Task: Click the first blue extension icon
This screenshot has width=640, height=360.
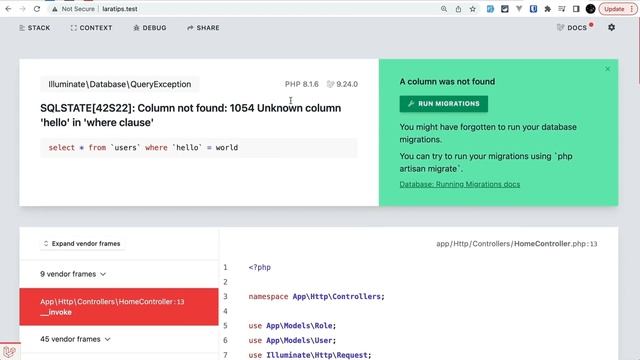Action: 490,9
